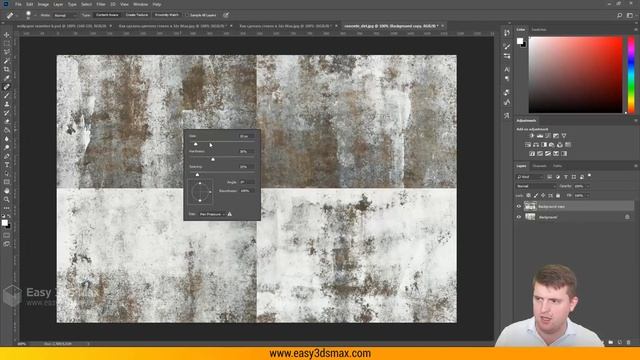
Task: Click the search icon at top right
Action: pyautogui.click(x=620, y=15)
